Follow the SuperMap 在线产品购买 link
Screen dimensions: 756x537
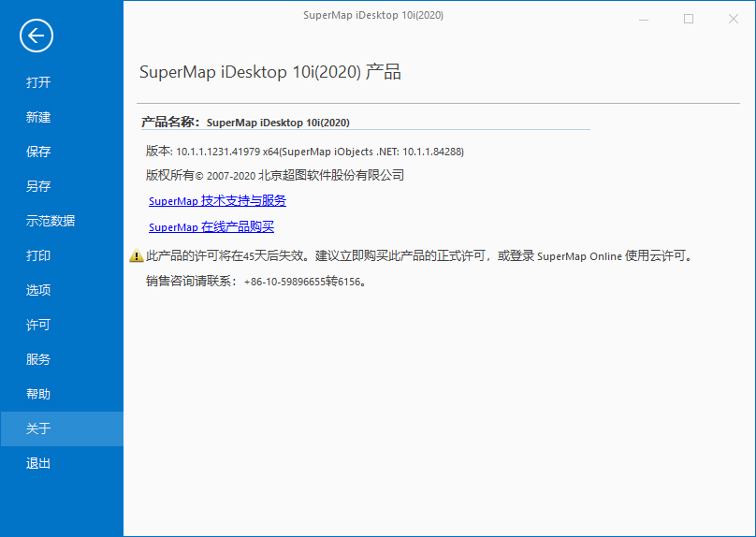click(211, 227)
